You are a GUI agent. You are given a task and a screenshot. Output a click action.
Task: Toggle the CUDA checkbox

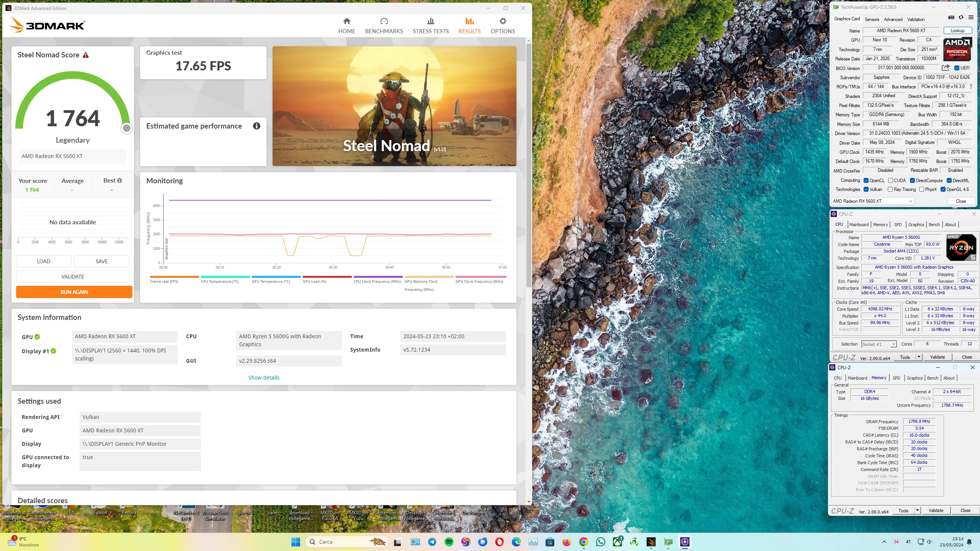pos(891,181)
